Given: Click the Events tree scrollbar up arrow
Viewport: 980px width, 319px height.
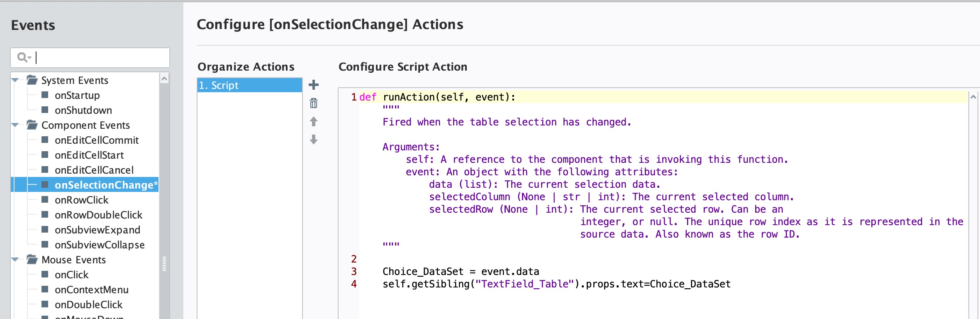Looking at the screenshot, I should pos(164,78).
